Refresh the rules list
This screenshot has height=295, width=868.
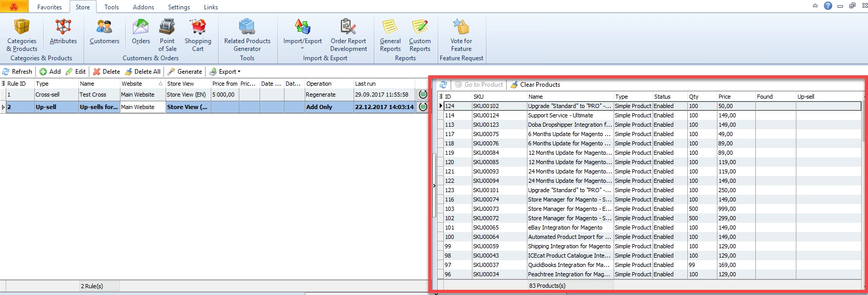point(17,72)
